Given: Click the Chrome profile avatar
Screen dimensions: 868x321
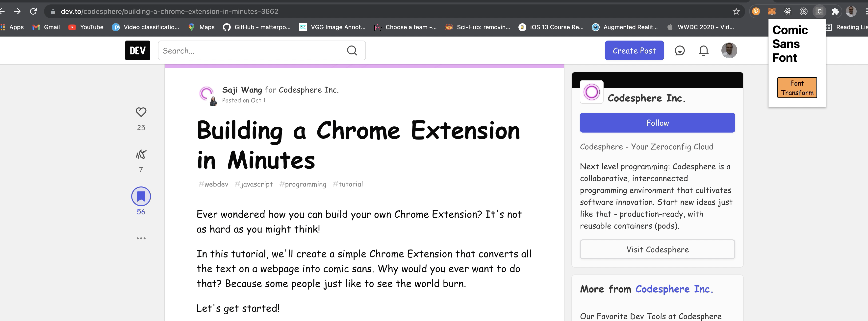Looking at the screenshot, I should [851, 11].
